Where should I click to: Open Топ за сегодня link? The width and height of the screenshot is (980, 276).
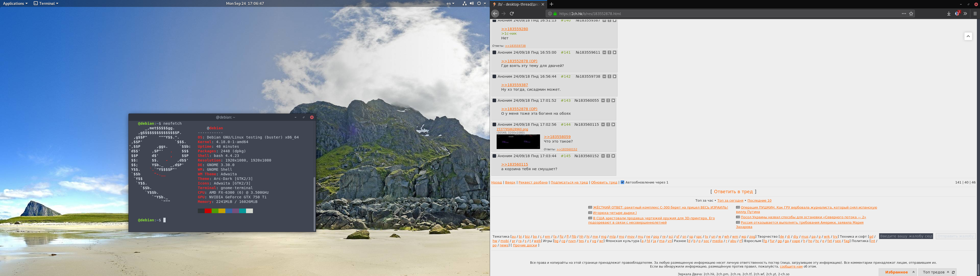[730, 201]
